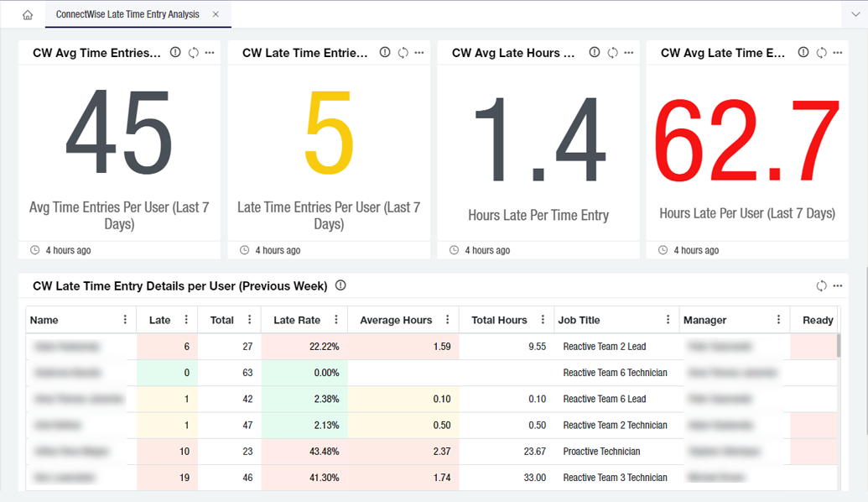Sort by Name column header
Viewport: 868px width, 502px height.
point(44,321)
